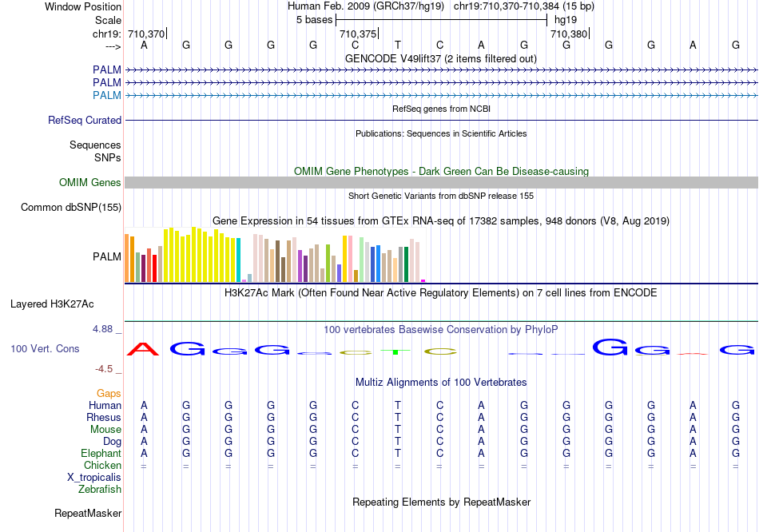Open the OMIM Gene Phenotypes track title
Screen dimensions: 759x532
click(x=441, y=172)
